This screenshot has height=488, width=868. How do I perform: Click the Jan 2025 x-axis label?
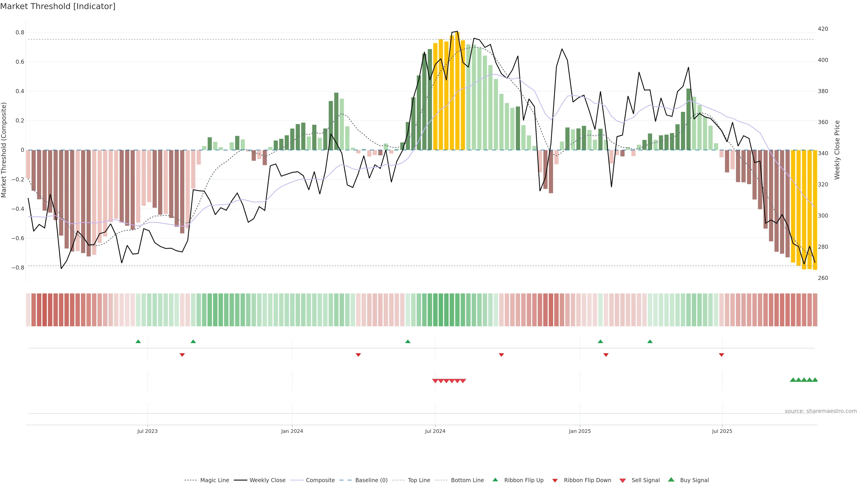580,431
